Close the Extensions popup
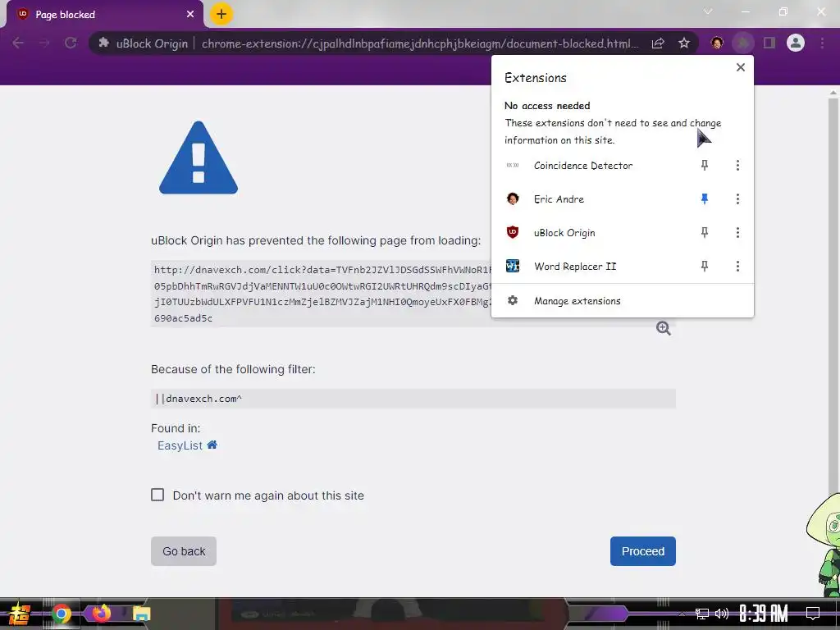 (741, 67)
